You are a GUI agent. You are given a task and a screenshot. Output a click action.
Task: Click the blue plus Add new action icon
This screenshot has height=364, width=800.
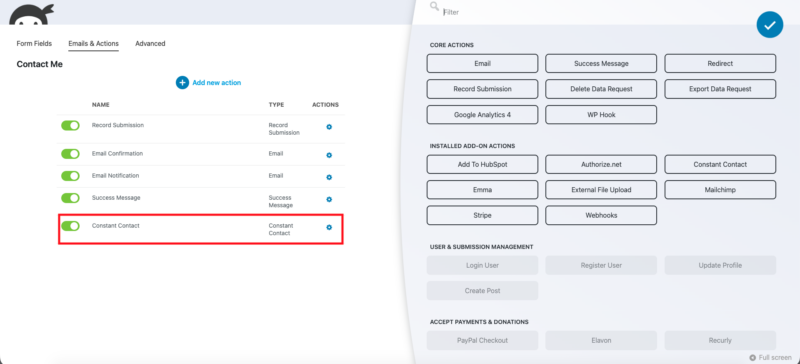(182, 82)
